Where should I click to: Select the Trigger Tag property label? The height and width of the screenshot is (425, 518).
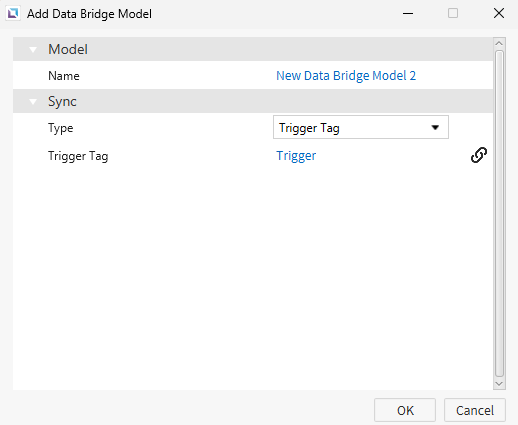point(78,156)
